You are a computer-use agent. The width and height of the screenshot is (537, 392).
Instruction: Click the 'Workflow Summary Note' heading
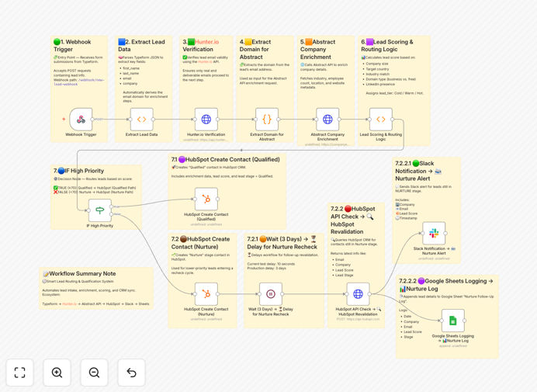79,274
